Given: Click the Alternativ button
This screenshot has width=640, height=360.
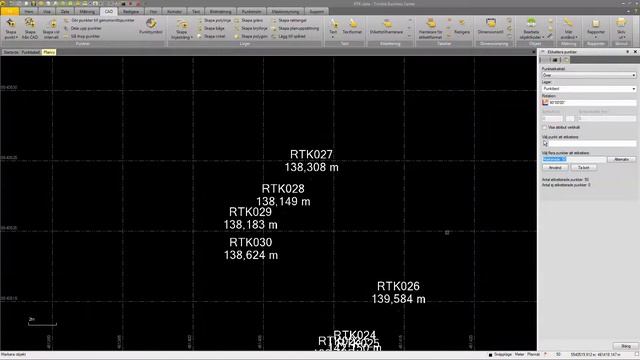Looking at the screenshot, I should tap(621, 159).
